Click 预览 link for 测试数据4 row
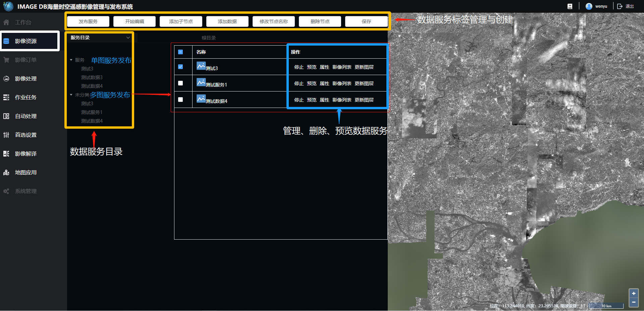Image resolution: width=644 pixels, height=311 pixels. coord(312,100)
